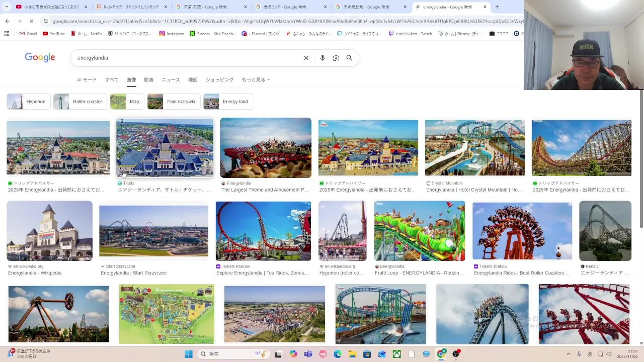Click the page vertical scrollbar
This screenshot has height=362, width=644.
[x=641, y=158]
